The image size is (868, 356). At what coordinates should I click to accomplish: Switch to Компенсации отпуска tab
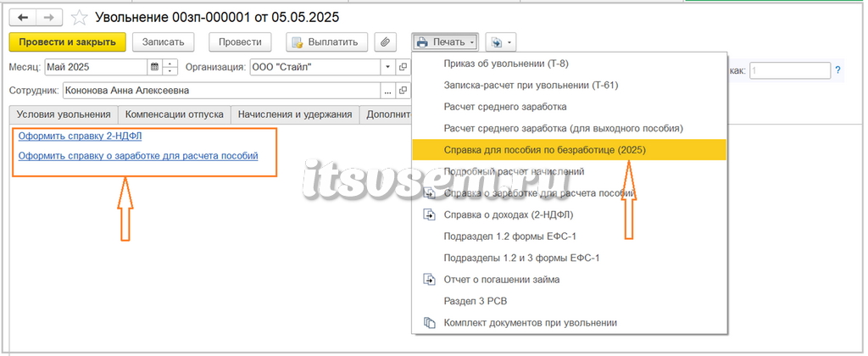pyautogui.click(x=175, y=114)
